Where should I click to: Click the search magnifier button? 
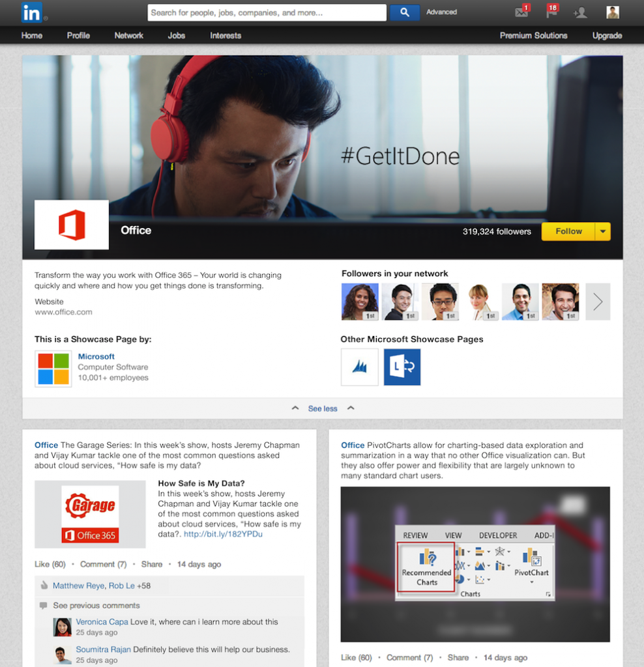(x=404, y=12)
